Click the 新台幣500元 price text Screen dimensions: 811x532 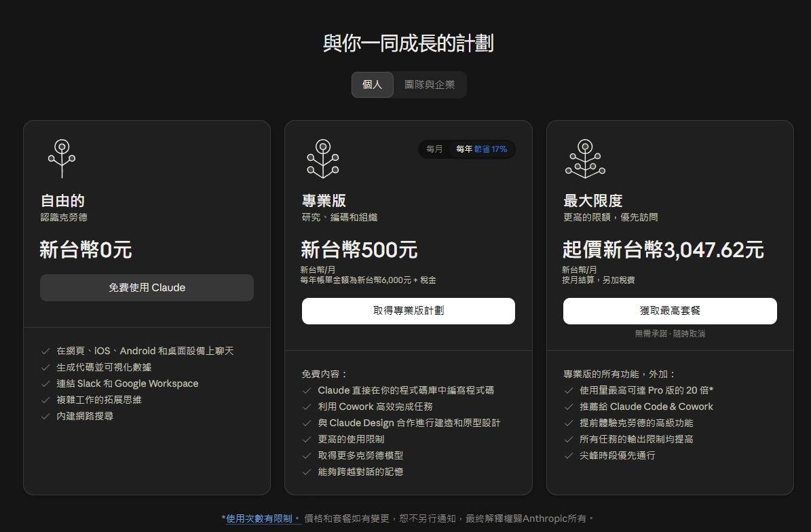tap(359, 250)
